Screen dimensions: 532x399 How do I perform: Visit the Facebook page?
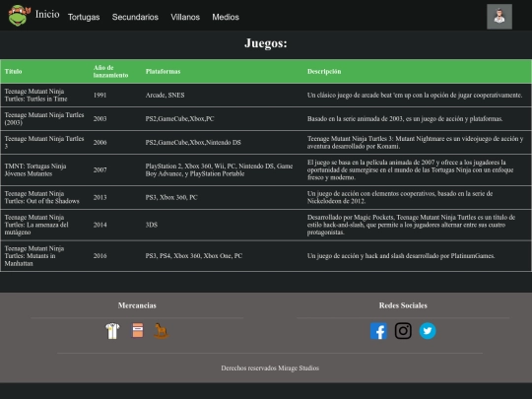(x=378, y=331)
